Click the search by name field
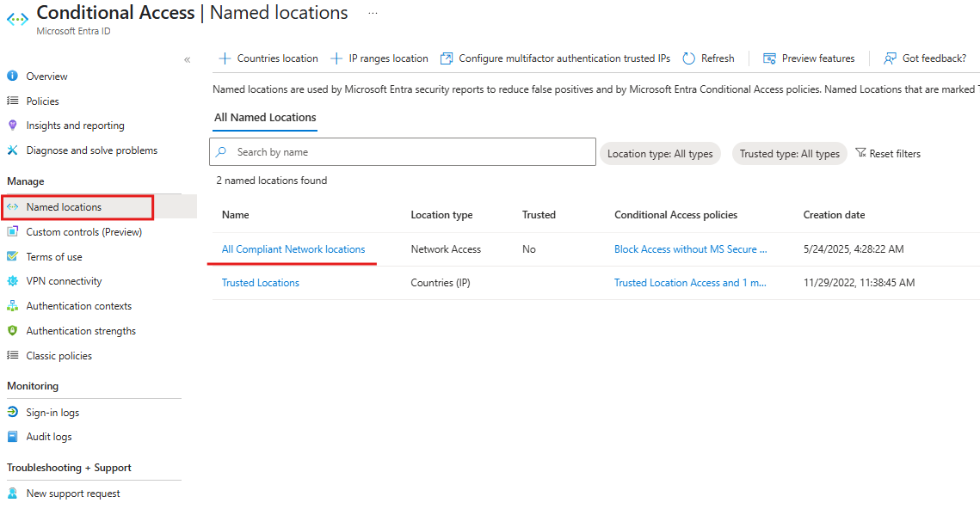The width and height of the screenshot is (980, 509). (x=402, y=151)
